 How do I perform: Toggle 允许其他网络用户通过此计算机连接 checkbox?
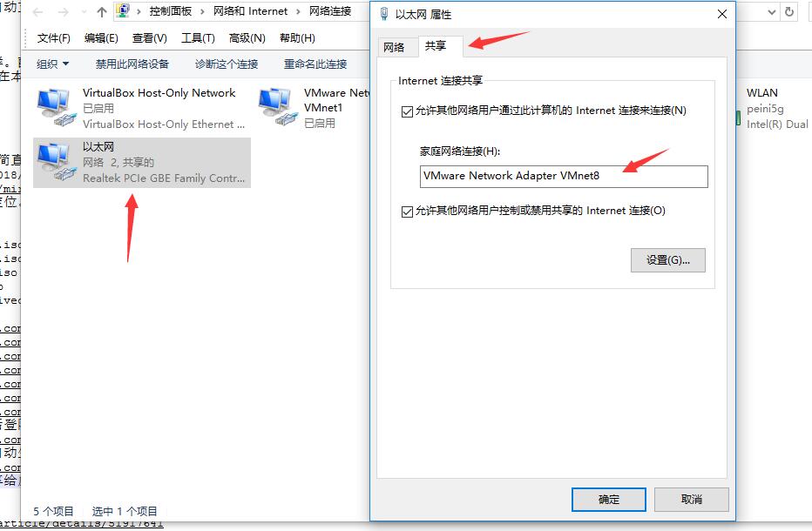[407, 111]
